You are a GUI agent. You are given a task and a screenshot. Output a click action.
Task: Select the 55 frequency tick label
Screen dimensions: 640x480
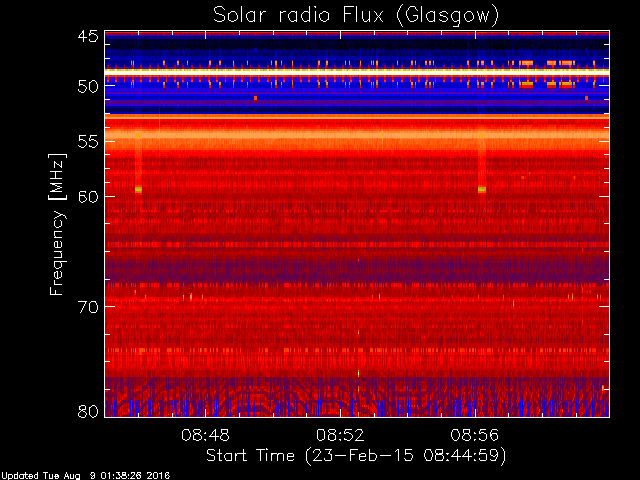point(88,142)
